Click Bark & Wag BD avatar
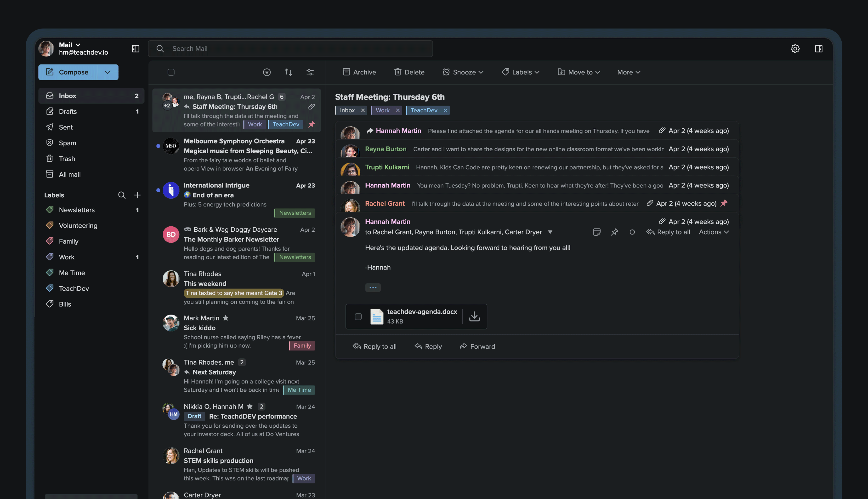This screenshot has height=499, width=868. (171, 235)
